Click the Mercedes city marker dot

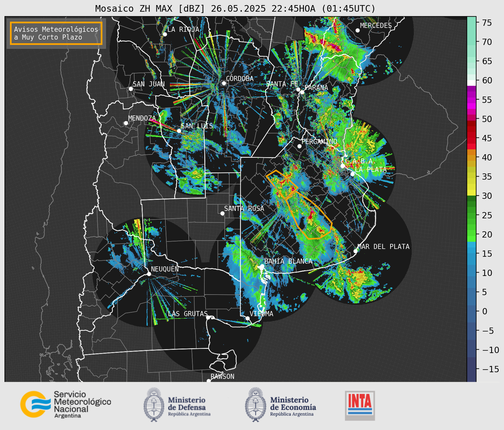(x=358, y=31)
